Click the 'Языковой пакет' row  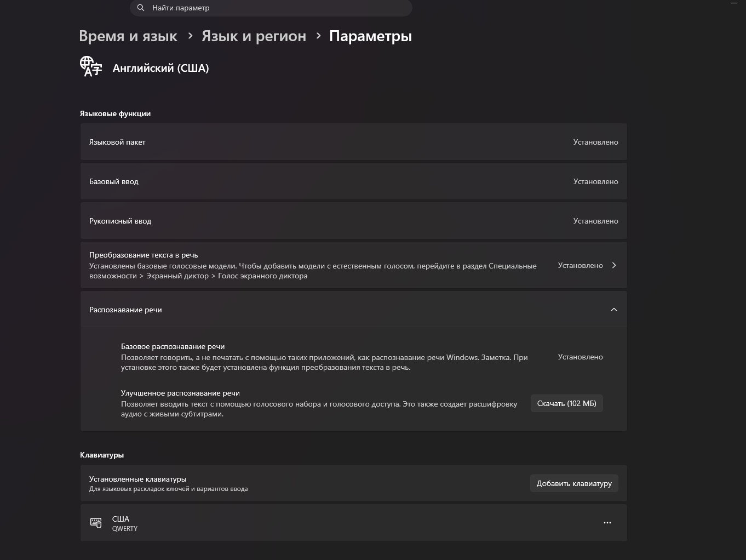coord(353,142)
